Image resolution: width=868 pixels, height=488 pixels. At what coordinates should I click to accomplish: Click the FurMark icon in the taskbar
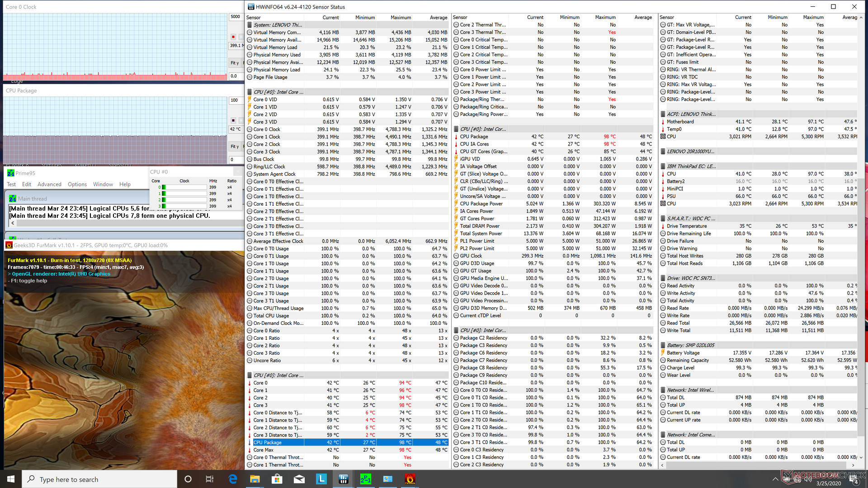(x=410, y=479)
